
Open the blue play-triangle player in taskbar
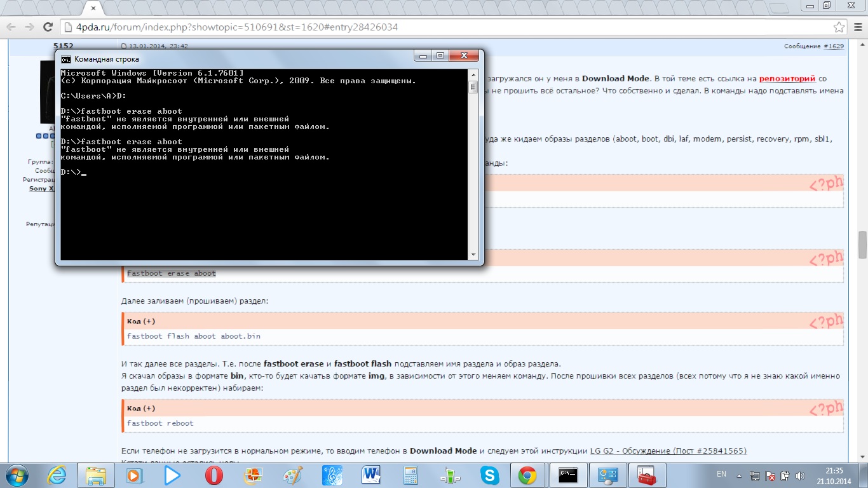point(172,475)
